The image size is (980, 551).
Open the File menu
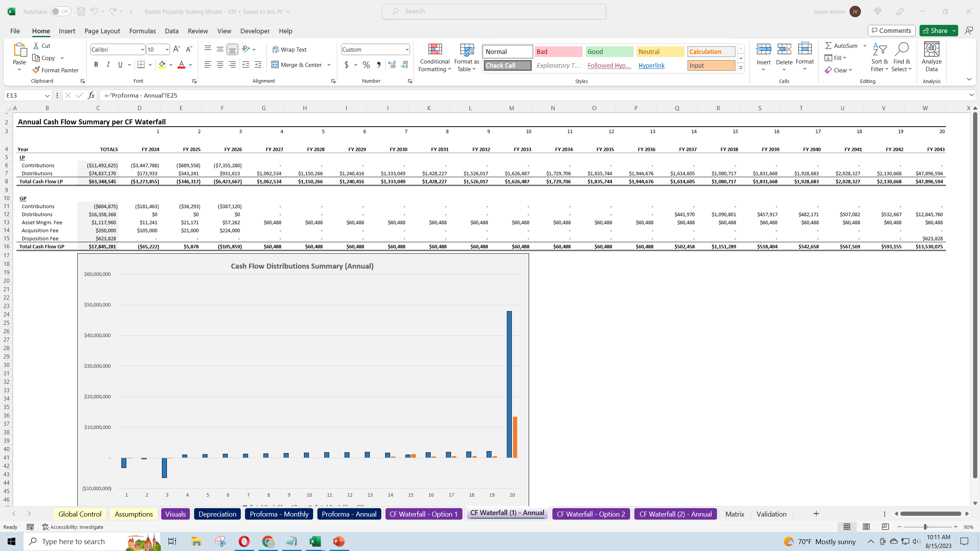[15, 31]
